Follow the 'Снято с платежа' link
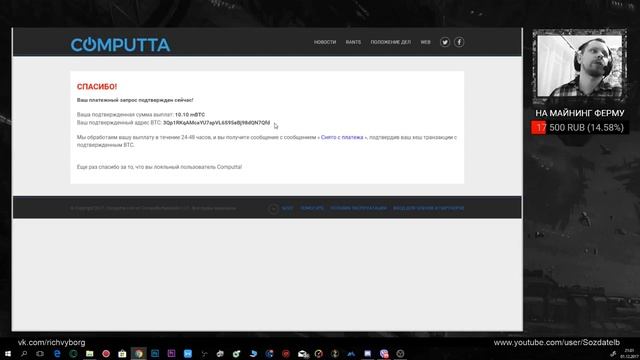 point(342,137)
